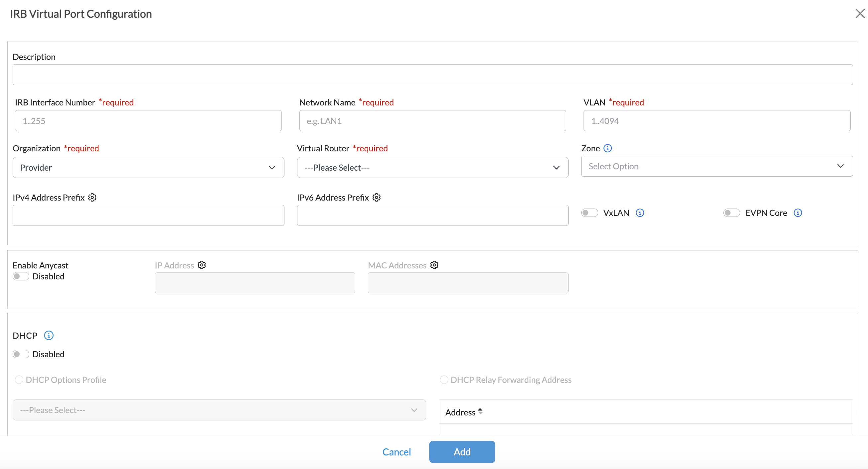This screenshot has width=868, height=469.
Task: Click the Anycast IP Address gear icon
Action: [201, 265]
